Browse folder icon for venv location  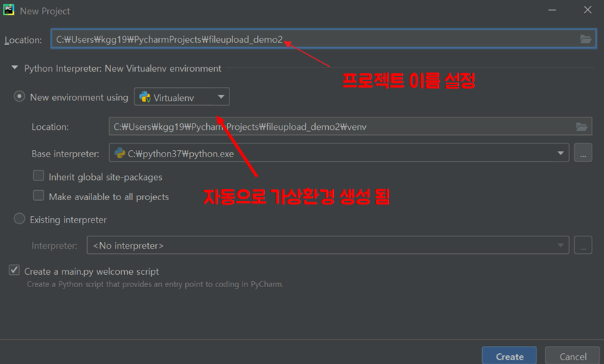[x=581, y=127]
